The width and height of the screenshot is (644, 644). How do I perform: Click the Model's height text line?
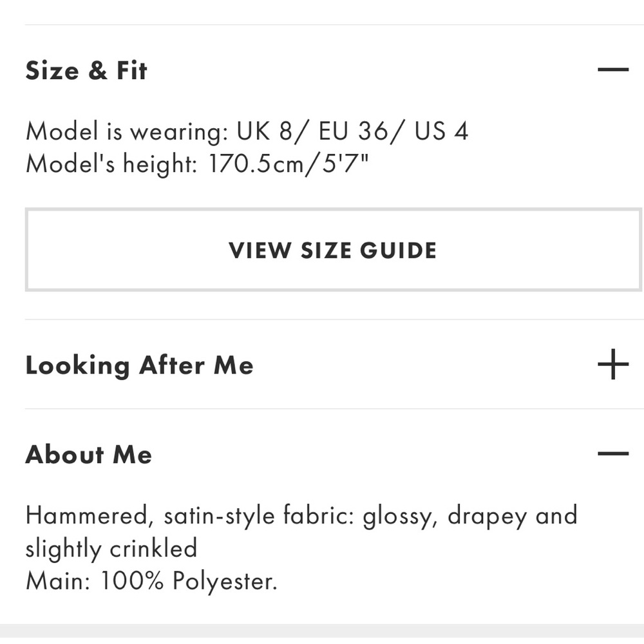[196, 164]
